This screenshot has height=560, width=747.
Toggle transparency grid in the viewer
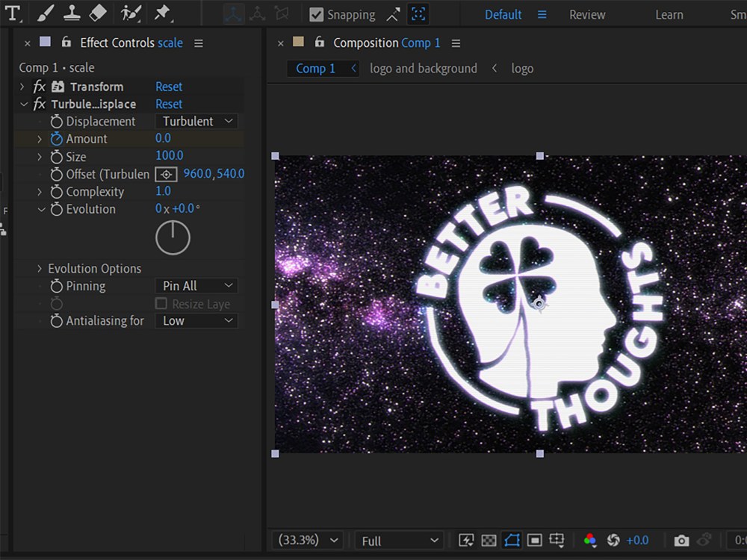489,539
